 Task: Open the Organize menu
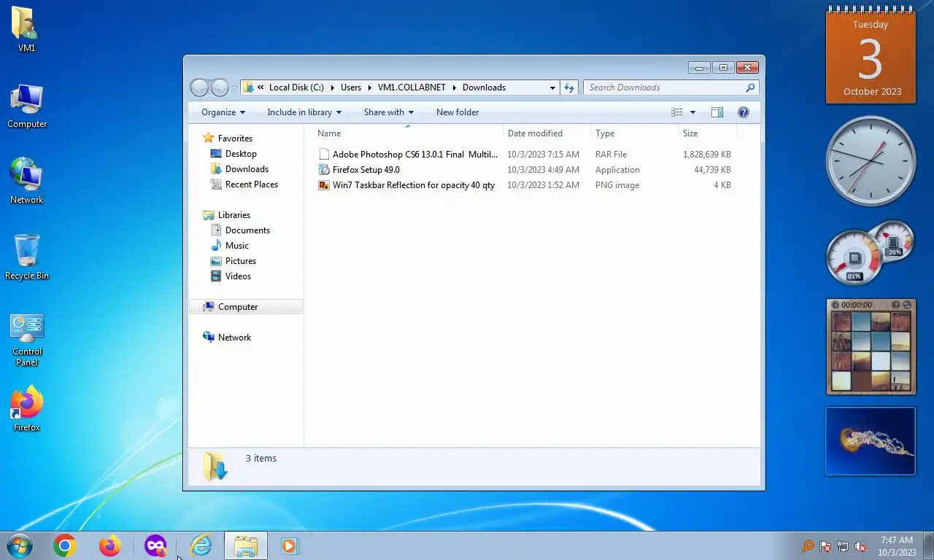point(223,112)
